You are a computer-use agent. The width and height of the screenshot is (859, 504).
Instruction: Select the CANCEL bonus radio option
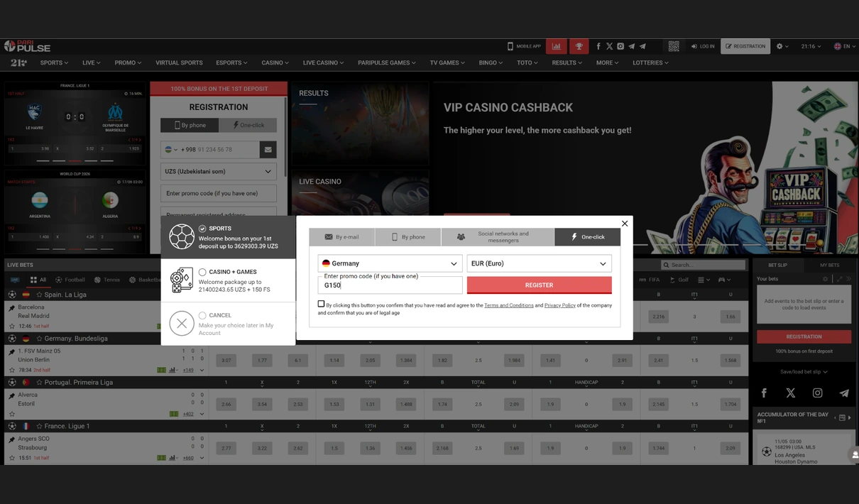pyautogui.click(x=202, y=315)
